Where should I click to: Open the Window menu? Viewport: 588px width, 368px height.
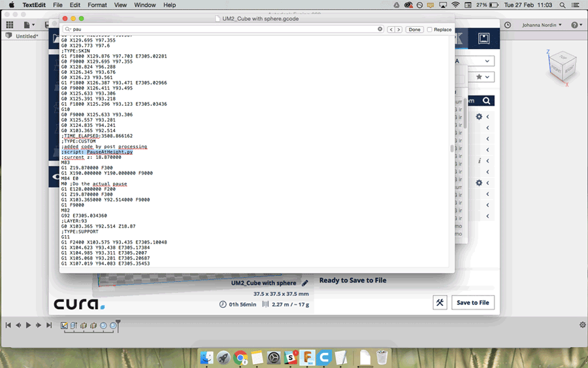click(145, 5)
